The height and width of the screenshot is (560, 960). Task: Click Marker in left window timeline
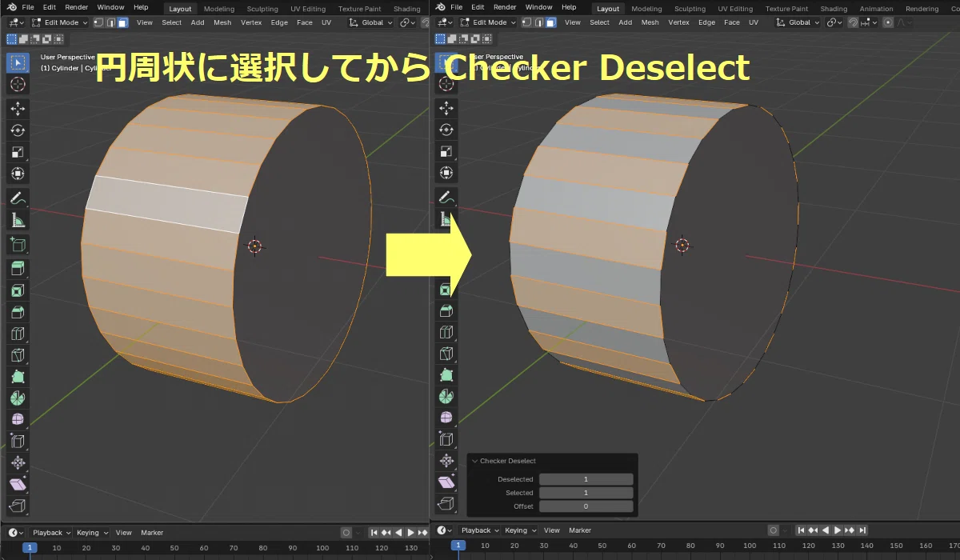152,533
